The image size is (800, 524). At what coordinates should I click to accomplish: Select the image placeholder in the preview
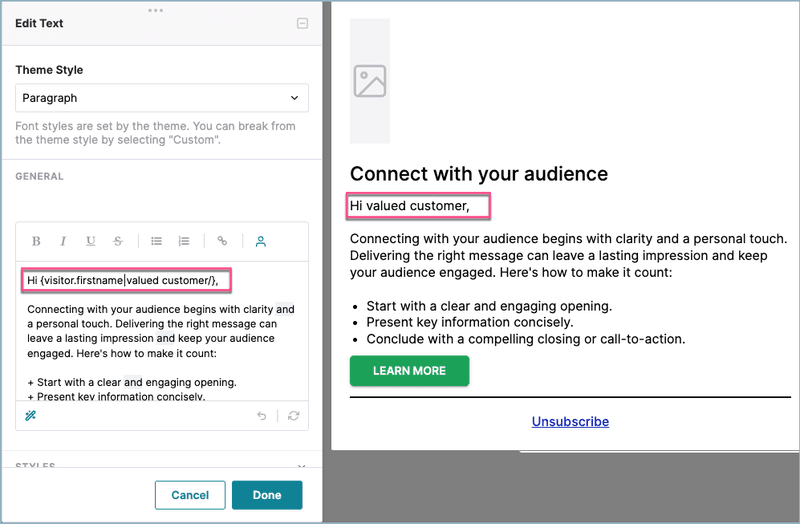[370, 81]
